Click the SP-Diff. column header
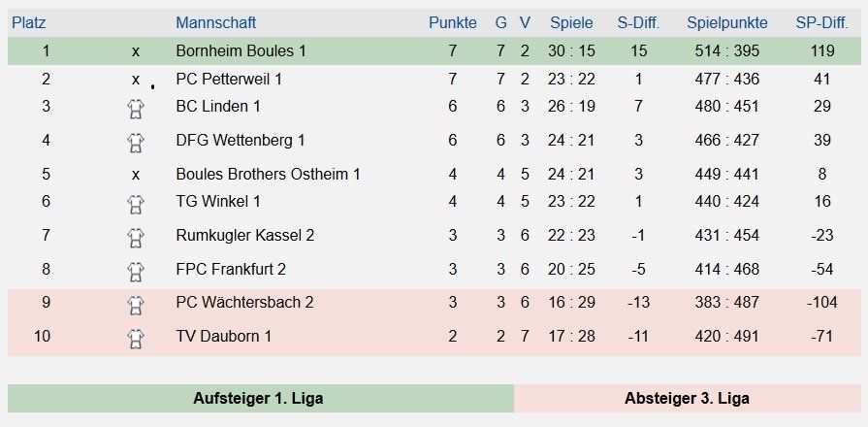This screenshot has width=868, height=427. point(821,22)
